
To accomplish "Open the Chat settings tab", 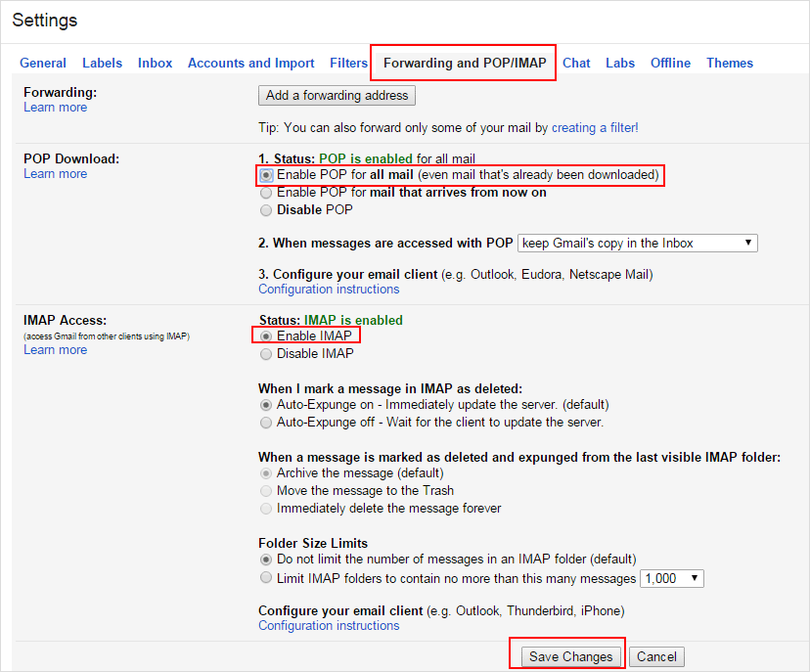I will coord(576,63).
